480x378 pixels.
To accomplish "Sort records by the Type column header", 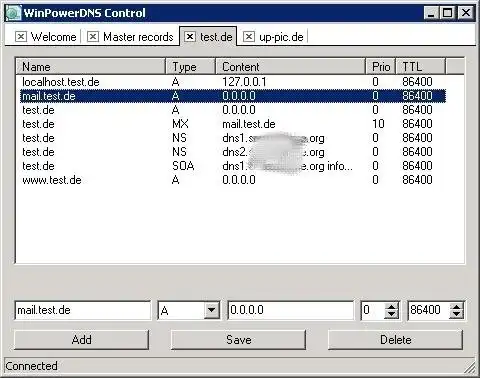I will 190,66.
